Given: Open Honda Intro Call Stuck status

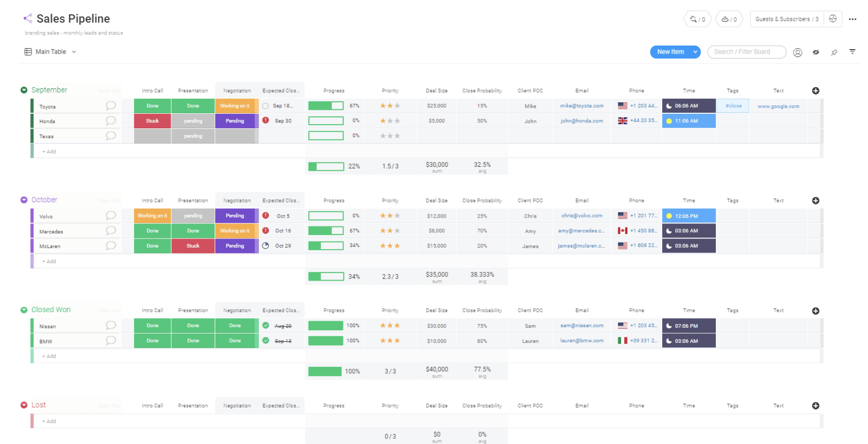Looking at the screenshot, I should coord(152,121).
